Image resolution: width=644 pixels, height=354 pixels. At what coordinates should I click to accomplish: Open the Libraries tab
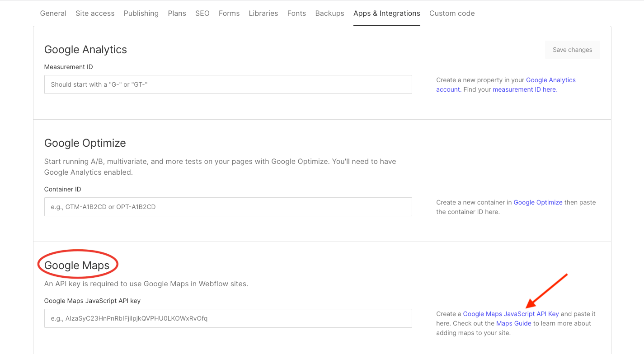(x=263, y=13)
